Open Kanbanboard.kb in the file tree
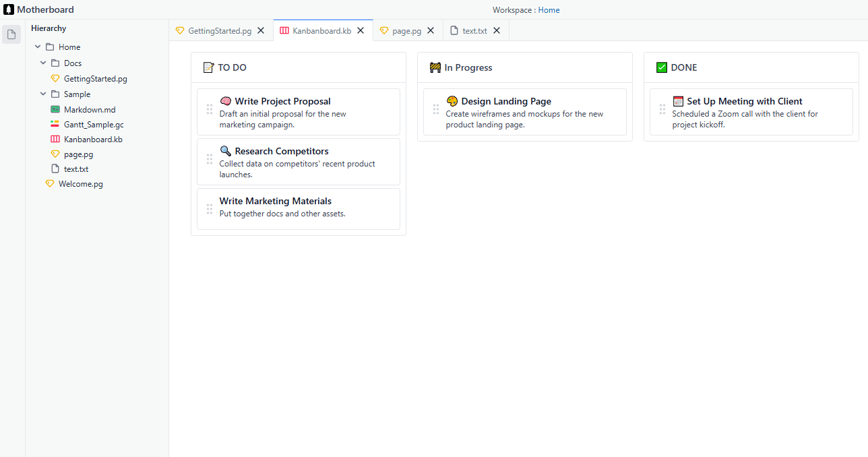 [x=93, y=140]
